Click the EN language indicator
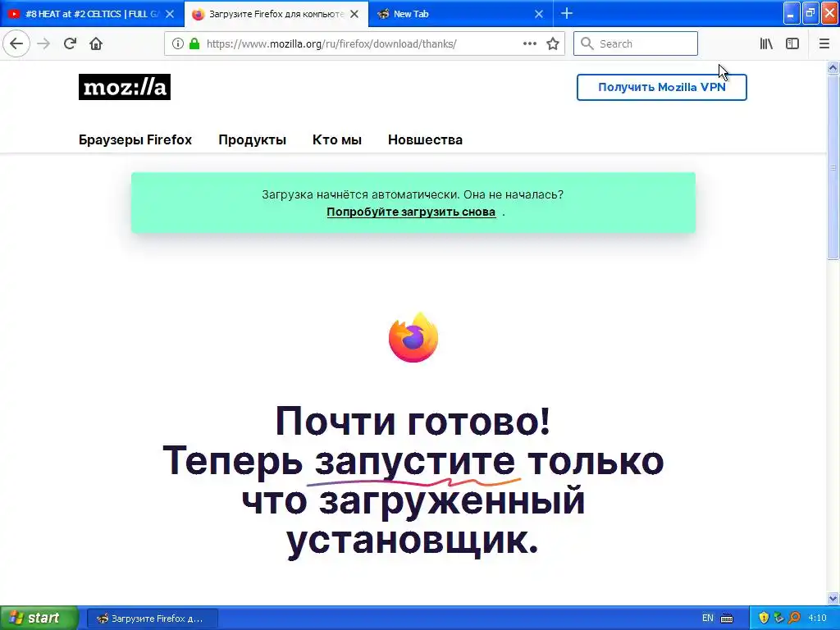Image resolution: width=840 pixels, height=630 pixels. (x=708, y=618)
